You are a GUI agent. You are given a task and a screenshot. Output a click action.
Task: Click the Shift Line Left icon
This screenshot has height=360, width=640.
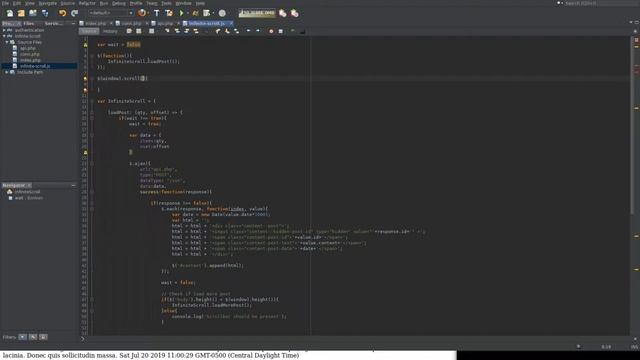click(x=248, y=31)
